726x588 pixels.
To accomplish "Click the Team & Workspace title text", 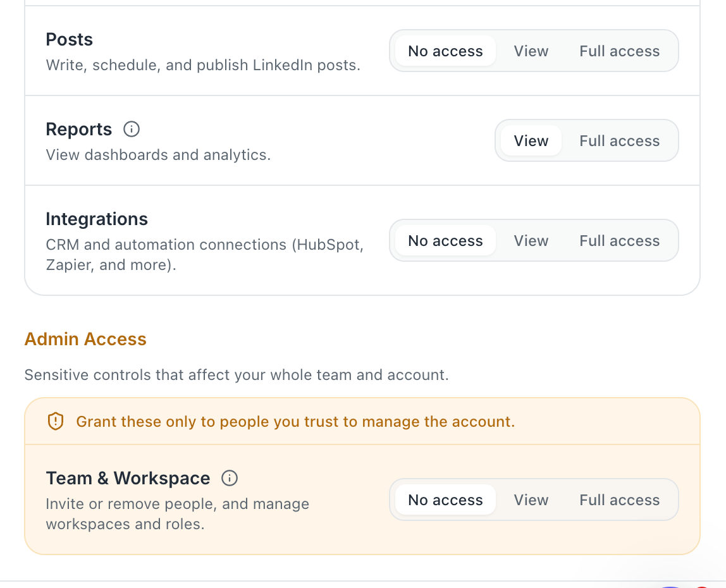I will (x=128, y=478).
